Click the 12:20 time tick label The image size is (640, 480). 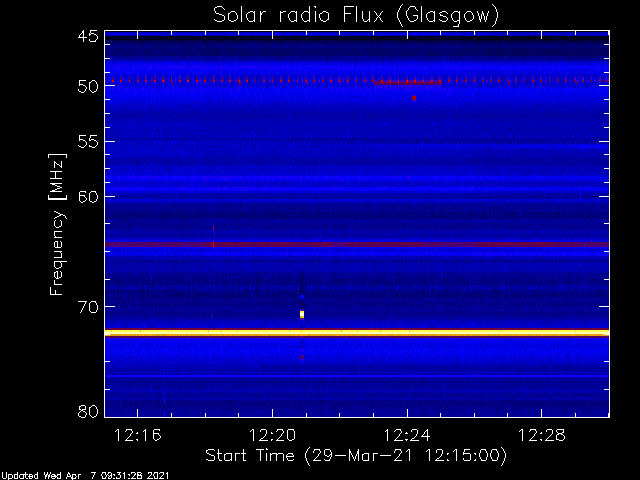pyautogui.click(x=272, y=435)
